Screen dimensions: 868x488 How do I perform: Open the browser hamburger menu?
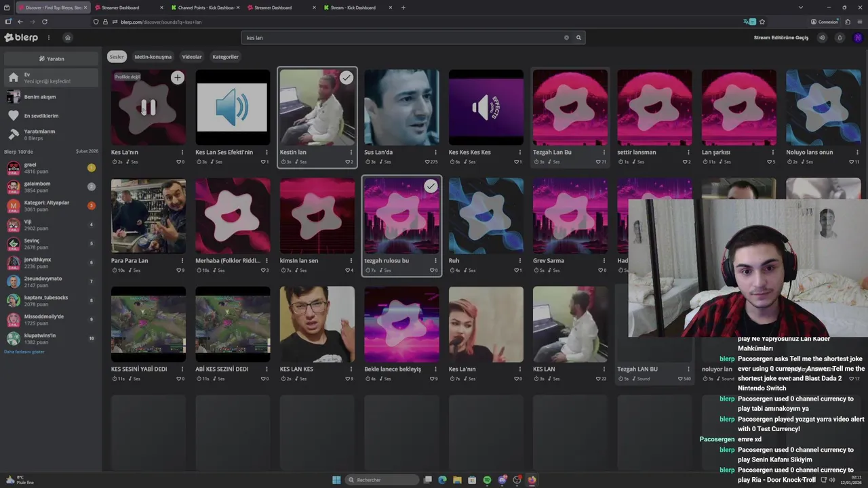[x=860, y=22]
